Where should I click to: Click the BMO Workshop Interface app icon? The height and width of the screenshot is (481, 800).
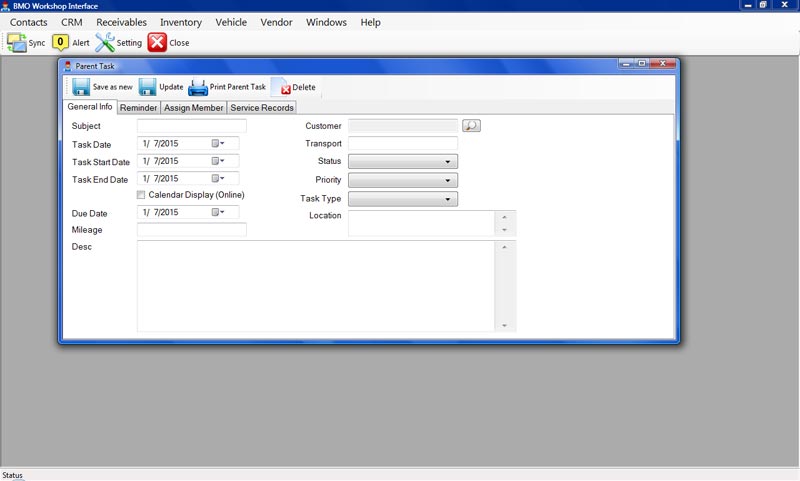6,6
